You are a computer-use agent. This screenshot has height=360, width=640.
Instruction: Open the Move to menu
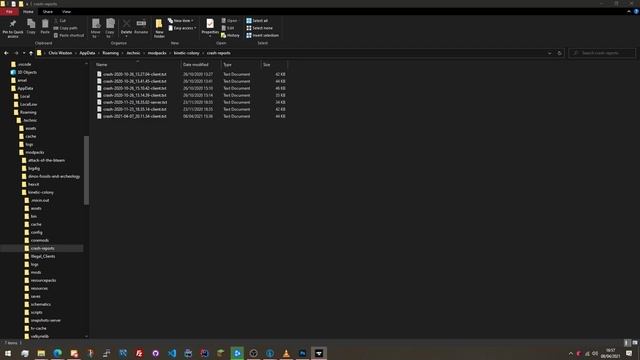point(96,28)
